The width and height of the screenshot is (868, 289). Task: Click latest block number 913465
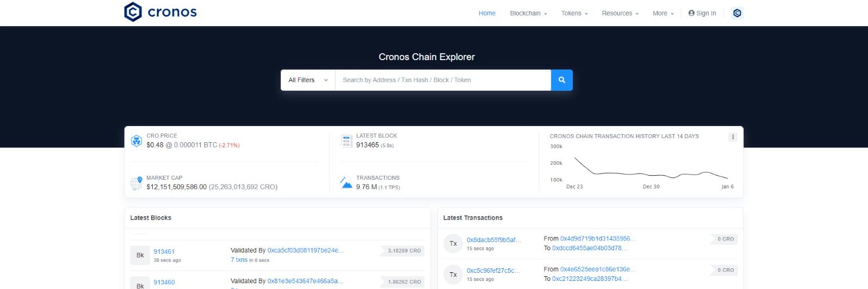(367, 145)
